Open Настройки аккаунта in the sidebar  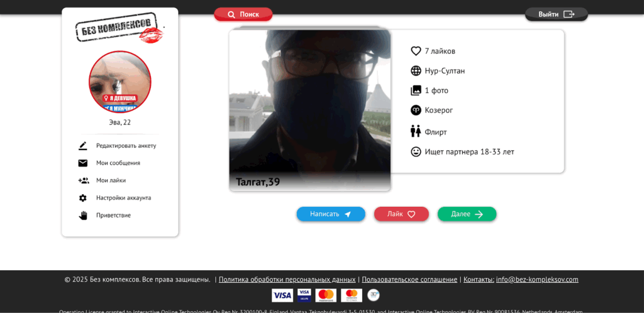coord(123,198)
